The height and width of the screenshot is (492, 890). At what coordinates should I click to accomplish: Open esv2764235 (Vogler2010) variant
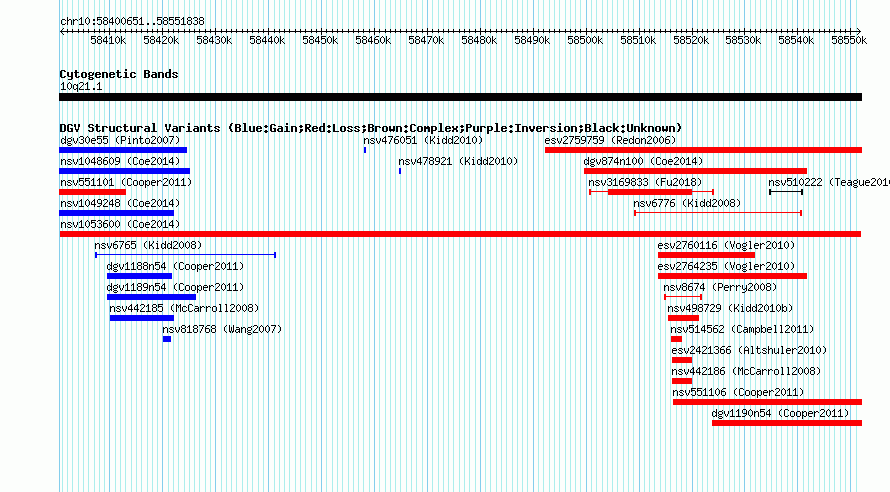(x=727, y=266)
